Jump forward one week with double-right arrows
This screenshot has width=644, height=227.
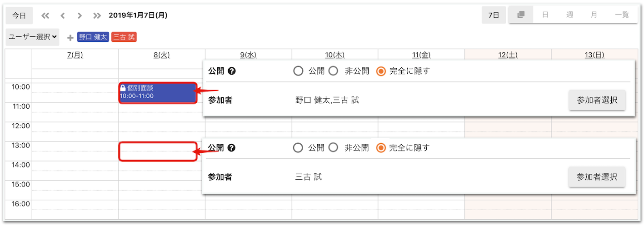(x=97, y=15)
